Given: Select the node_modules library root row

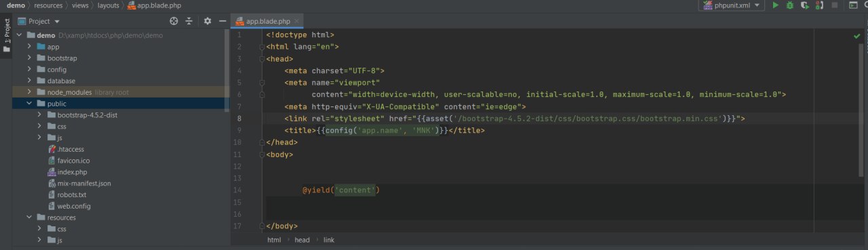Looking at the screenshot, I should coord(121,92).
